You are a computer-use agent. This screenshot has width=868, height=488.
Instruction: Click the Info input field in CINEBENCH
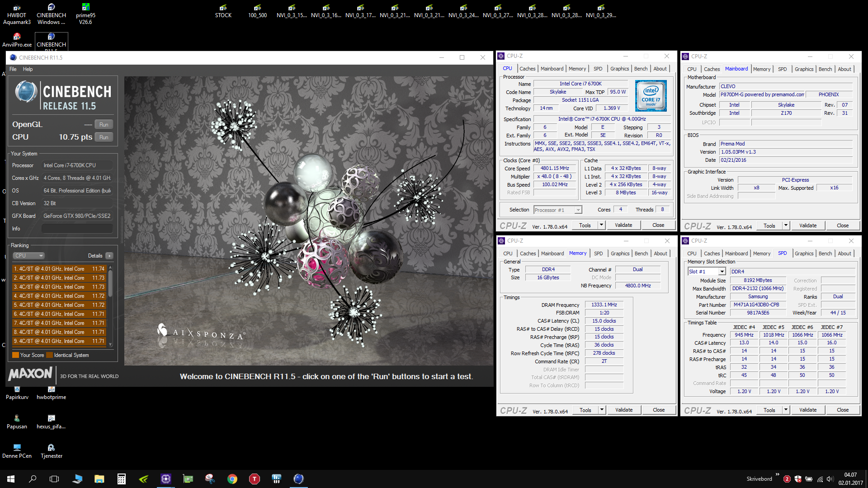click(77, 229)
